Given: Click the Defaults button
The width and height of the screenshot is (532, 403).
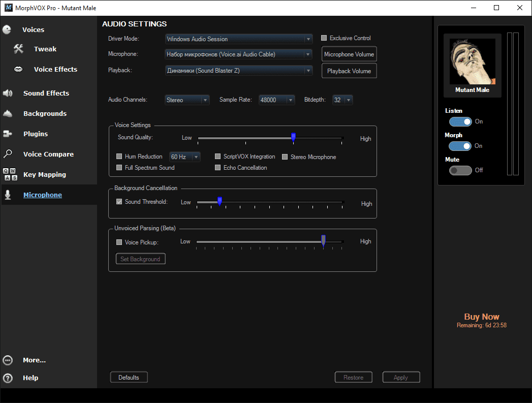Looking at the screenshot, I should [x=129, y=377].
